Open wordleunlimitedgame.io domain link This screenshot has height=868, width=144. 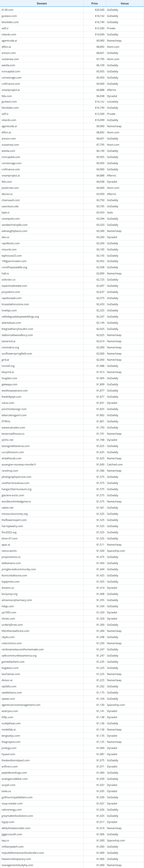coord(16,501)
